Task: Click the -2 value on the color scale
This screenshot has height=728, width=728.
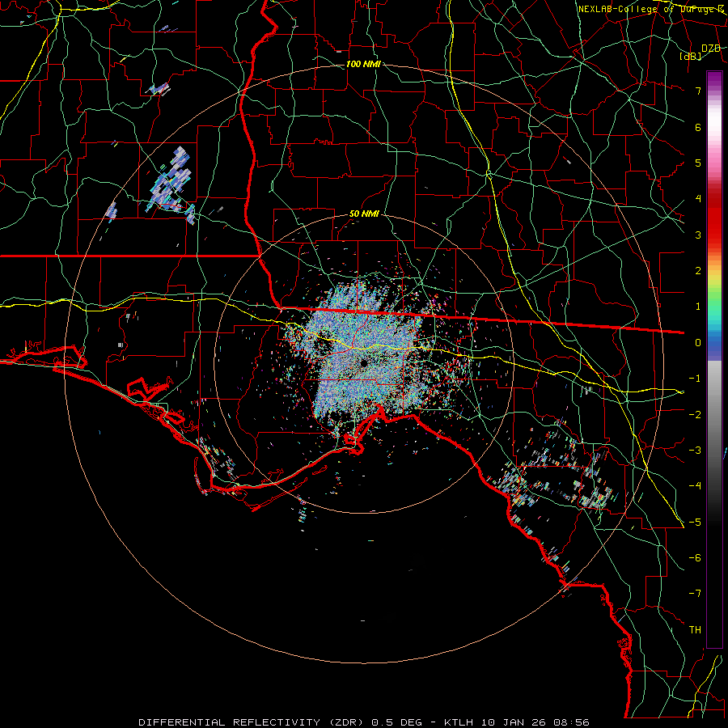Action: [x=695, y=415]
